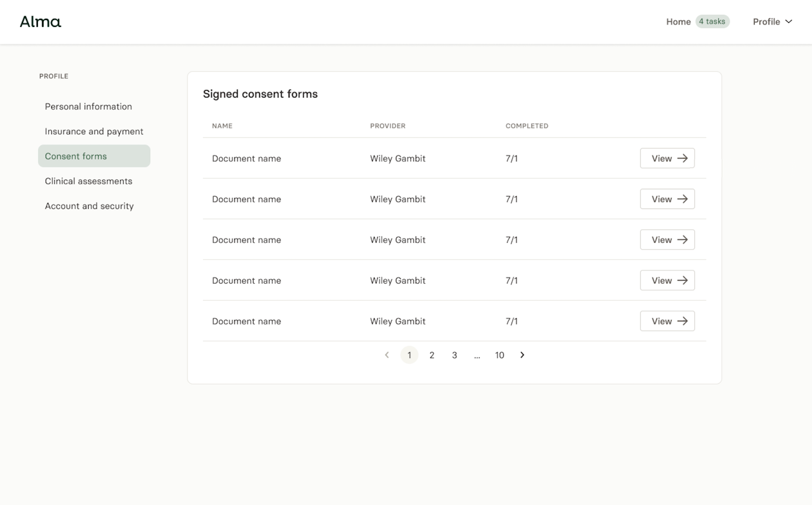
Task: Go to previous page with left chevron
Action: 387,355
